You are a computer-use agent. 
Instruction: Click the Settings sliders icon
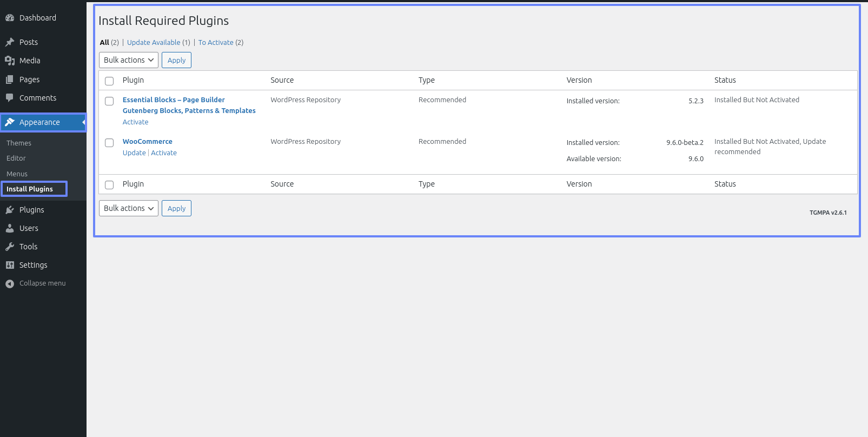click(10, 265)
